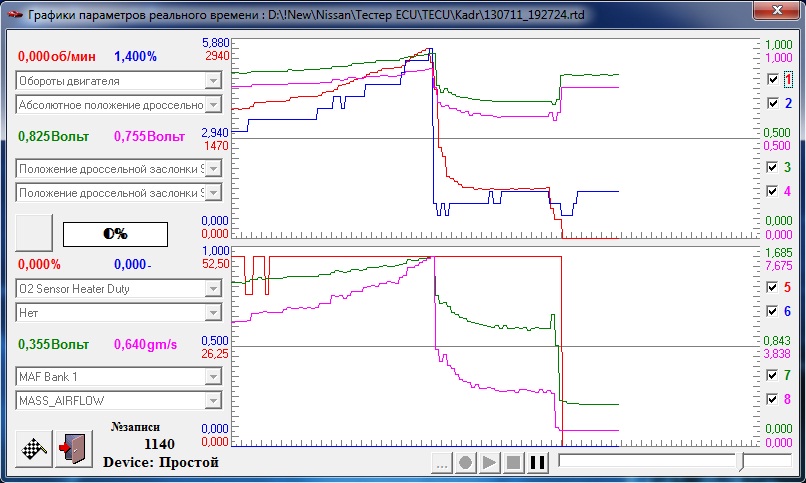Disable channel 5 checkbox
This screenshot has height=483, width=806.
click(x=773, y=287)
